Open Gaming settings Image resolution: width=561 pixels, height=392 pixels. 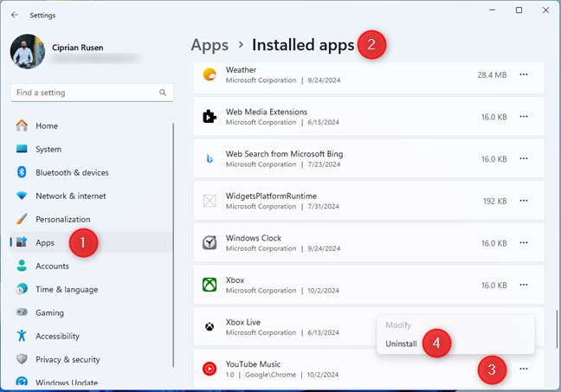click(91, 312)
